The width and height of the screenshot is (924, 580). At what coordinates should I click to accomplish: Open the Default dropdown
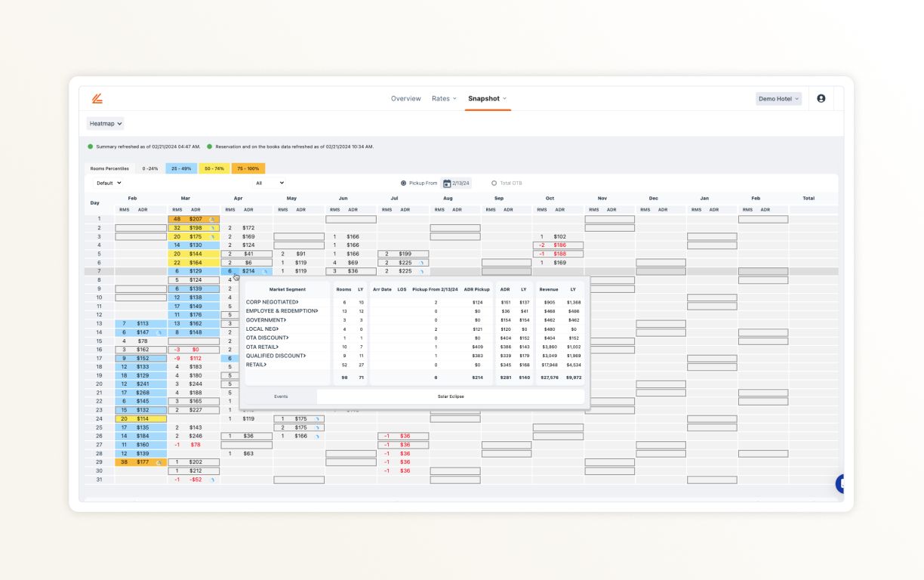click(x=109, y=183)
